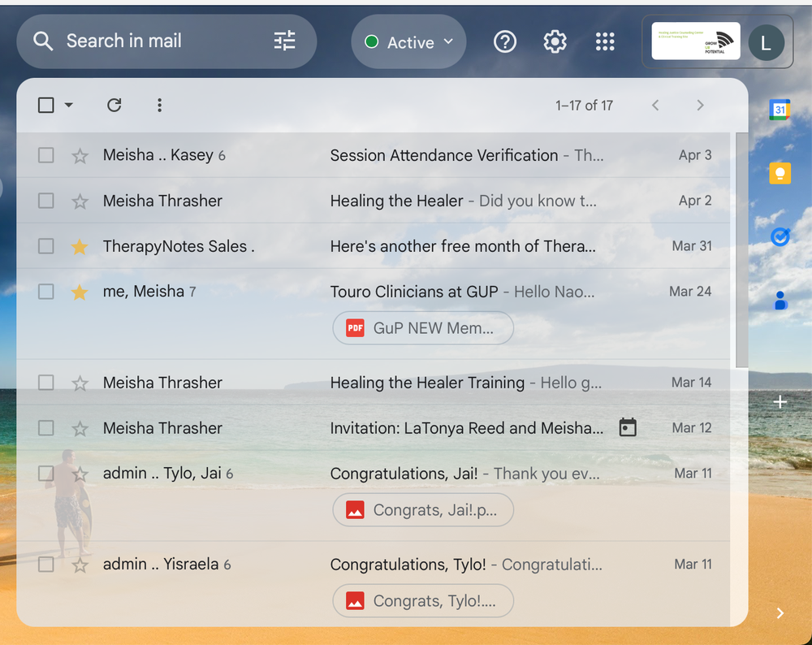The height and width of the screenshot is (645, 812).
Task: Open Google Calendar from the side panel
Action: point(780,110)
